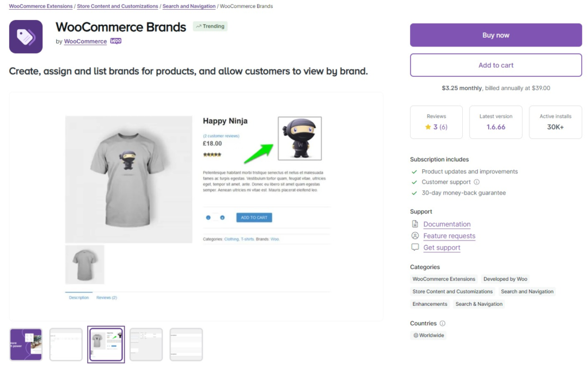
Task: Click the globe icon next to Worldwide
Action: tap(416, 335)
